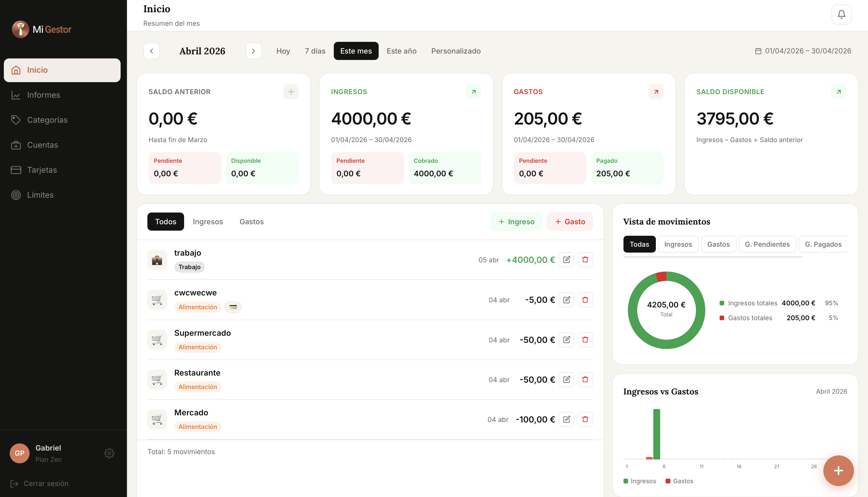Switch to the Personalizado period tab
The image size is (868, 497).
[x=456, y=51]
